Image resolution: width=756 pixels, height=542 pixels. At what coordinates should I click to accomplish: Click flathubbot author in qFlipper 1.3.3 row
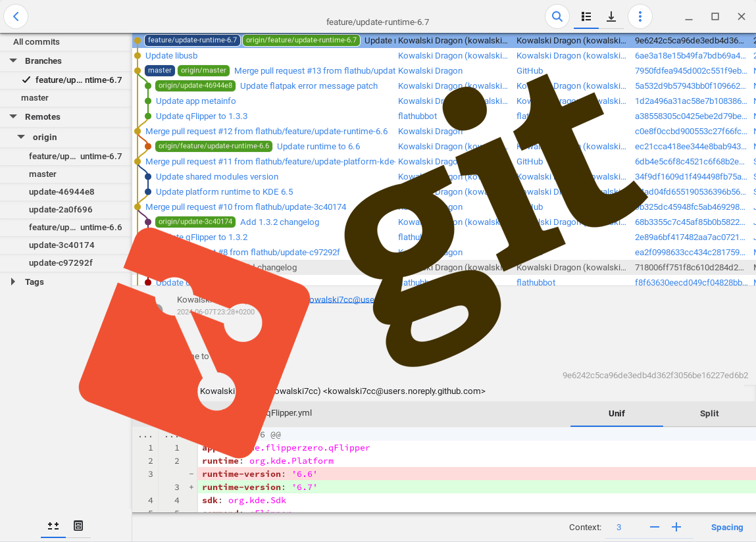click(418, 116)
